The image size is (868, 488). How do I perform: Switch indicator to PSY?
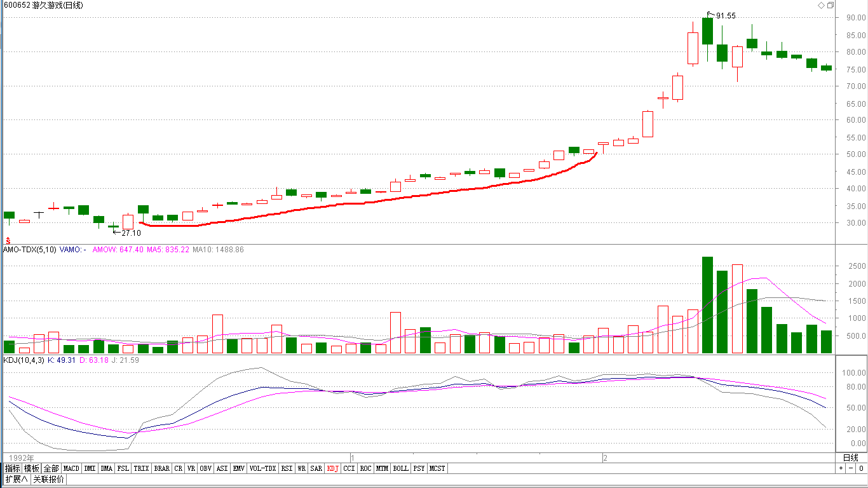[419, 468]
